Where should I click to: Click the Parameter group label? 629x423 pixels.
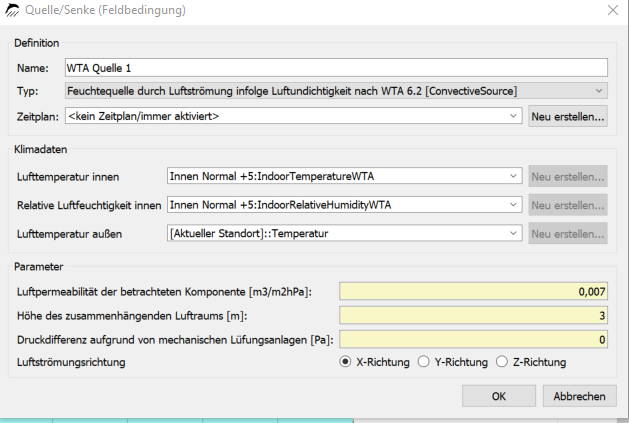click(x=39, y=266)
